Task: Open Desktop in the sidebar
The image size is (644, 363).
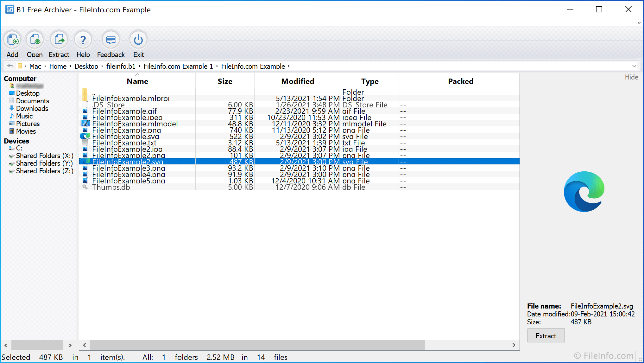Action: (28, 93)
